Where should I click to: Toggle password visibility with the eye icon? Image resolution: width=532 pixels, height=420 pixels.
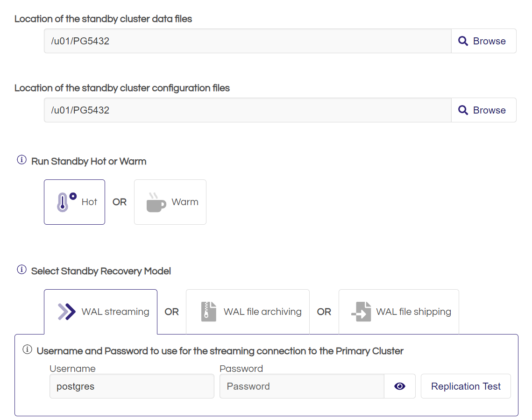(x=400, y=386)
